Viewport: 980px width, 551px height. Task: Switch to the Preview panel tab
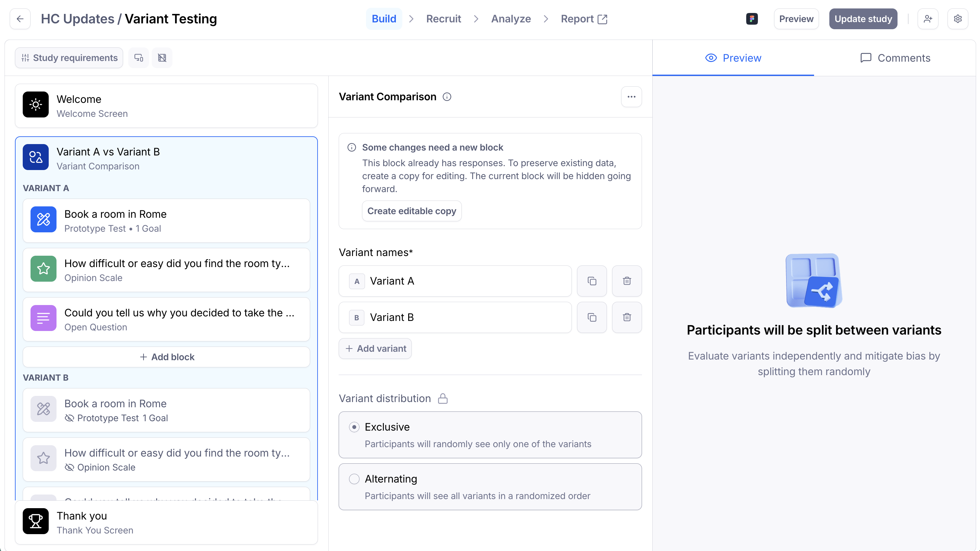coord(733,58)
